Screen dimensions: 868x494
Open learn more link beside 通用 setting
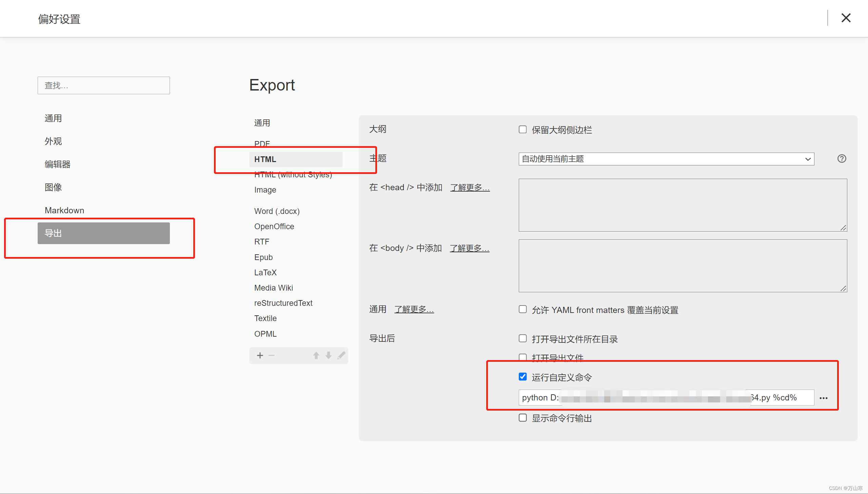coord(414,309)
